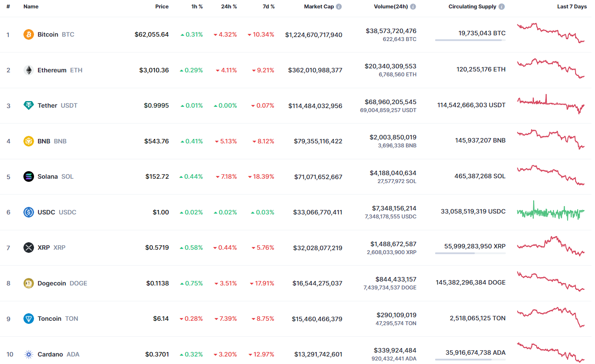Viewport: 595px width, 364px height.
Task: Click Bitcoin's circulating supply progress bar
Action: (x=470, y=40)
